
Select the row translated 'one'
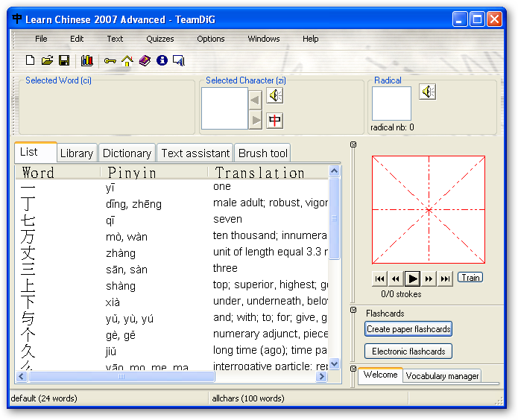[171, 187]
